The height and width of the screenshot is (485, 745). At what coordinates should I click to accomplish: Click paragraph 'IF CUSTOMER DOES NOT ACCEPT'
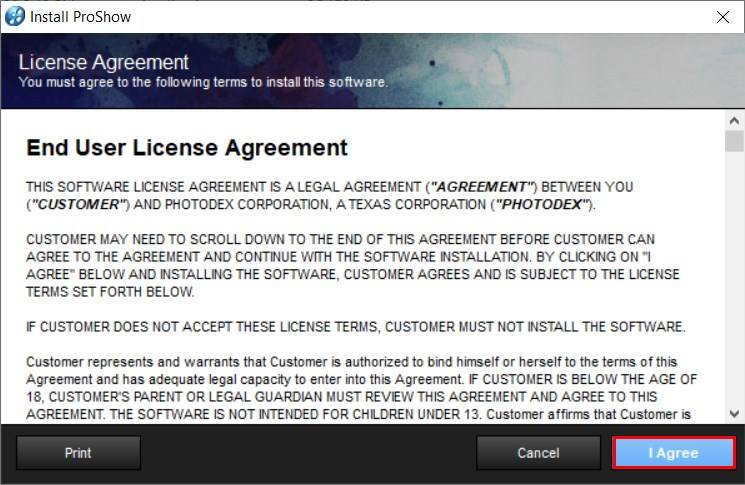[x=355, y=327]
